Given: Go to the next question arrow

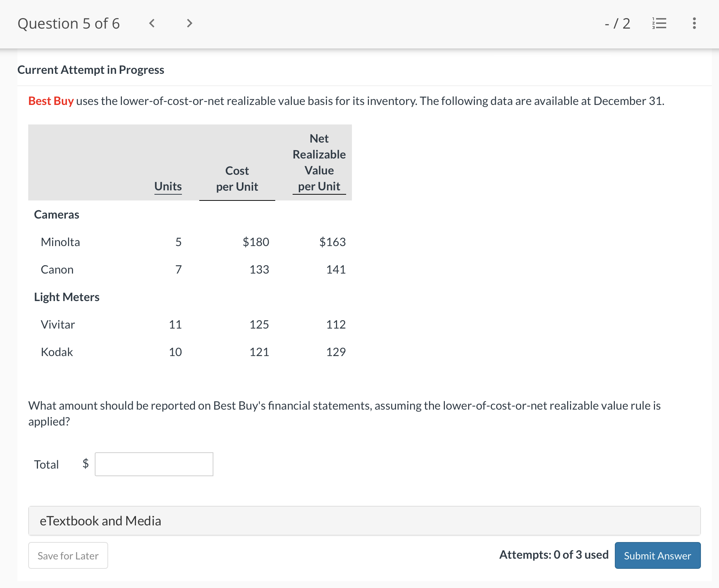Looking at the screenshot, I should 189,24.
